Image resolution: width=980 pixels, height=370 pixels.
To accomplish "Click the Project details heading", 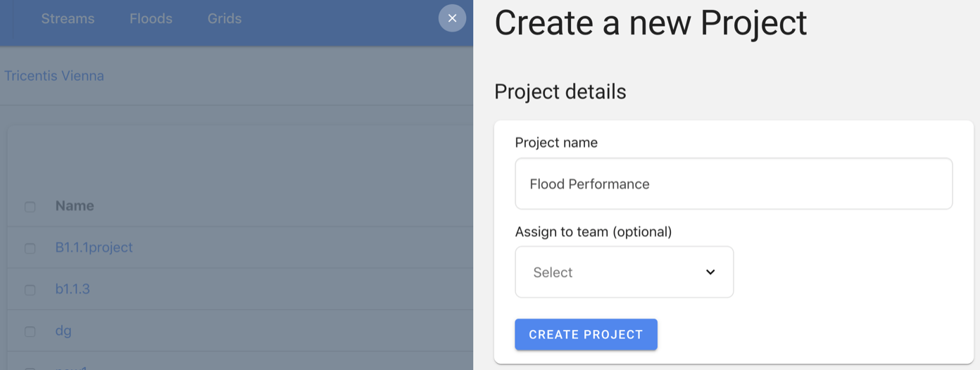I will click(560, 91).
